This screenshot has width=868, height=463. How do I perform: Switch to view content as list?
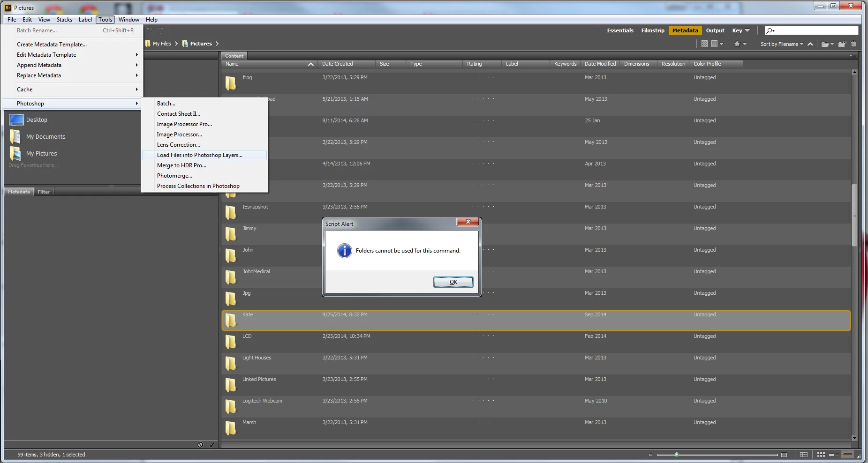point(847,455)
